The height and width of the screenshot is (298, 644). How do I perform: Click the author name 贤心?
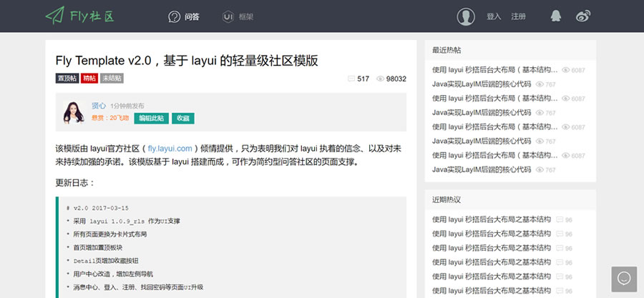coord(98,106)
